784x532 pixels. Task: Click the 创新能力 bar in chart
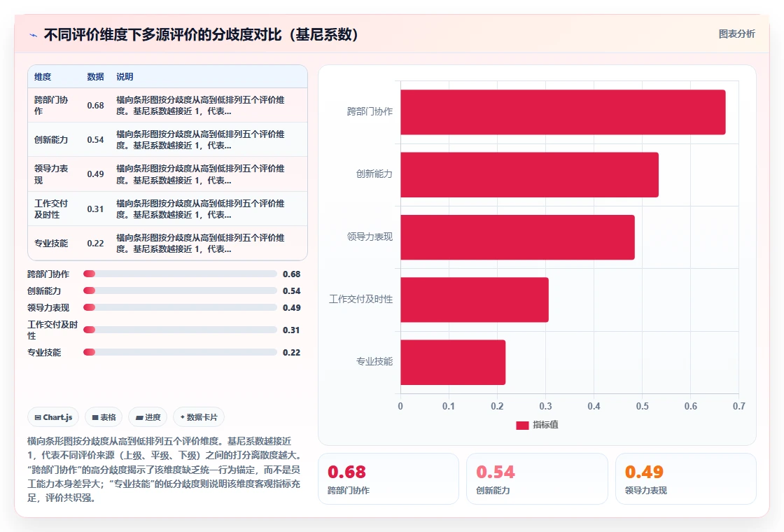[529, 174]
